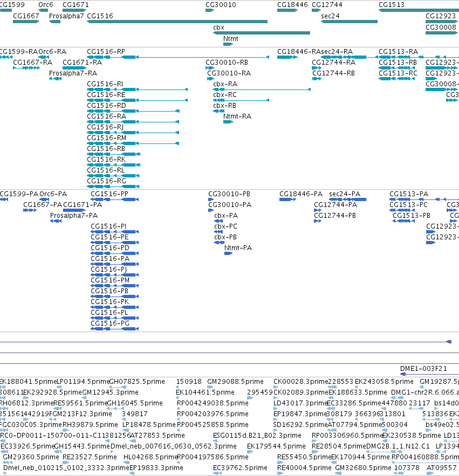The image size is (459, 476).
Task: Select the cbx-RB transcript label
Action: click(x=225, y=106)
